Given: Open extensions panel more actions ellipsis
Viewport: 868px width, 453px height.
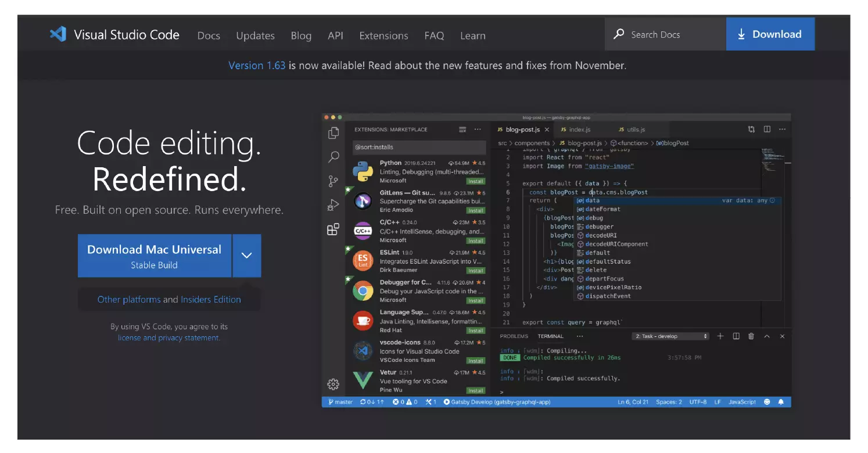Looking at the screenshot, I should tap(478, 130).
